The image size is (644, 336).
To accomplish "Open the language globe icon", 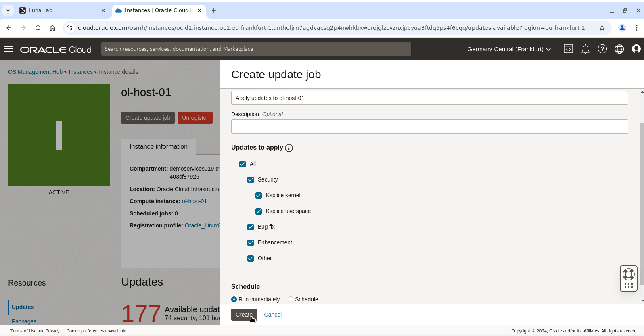I will click(x=619, y=49).
